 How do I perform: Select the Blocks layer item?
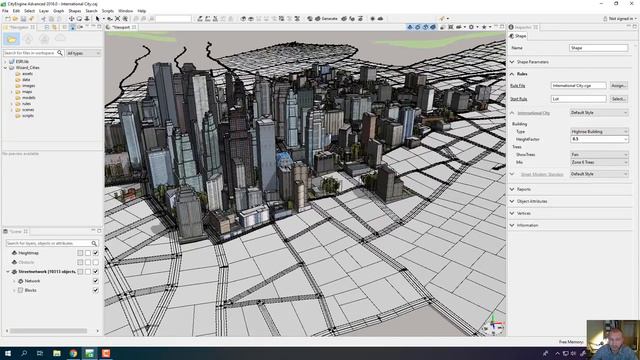tap(30, 290)
